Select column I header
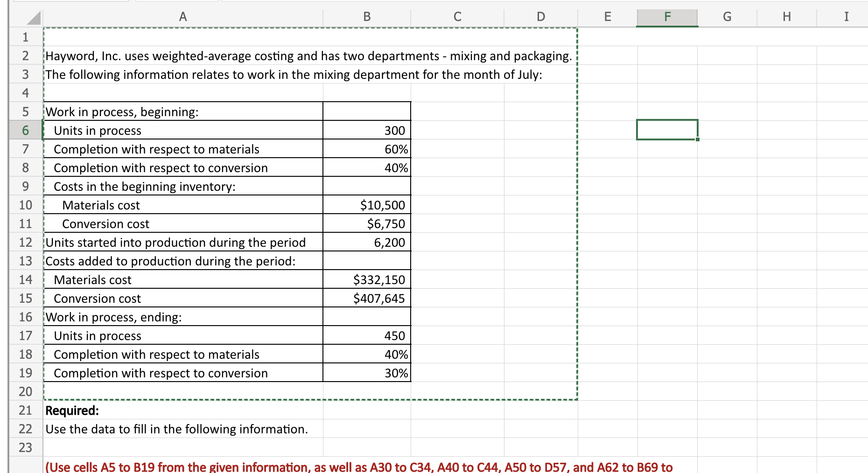The width and height of the screenshot is (868, 473). [847, 17]
